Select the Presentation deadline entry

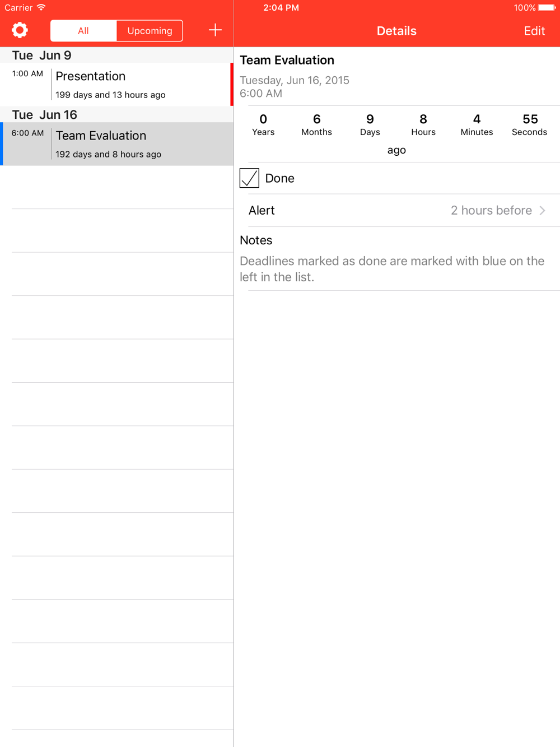[116, 85]
